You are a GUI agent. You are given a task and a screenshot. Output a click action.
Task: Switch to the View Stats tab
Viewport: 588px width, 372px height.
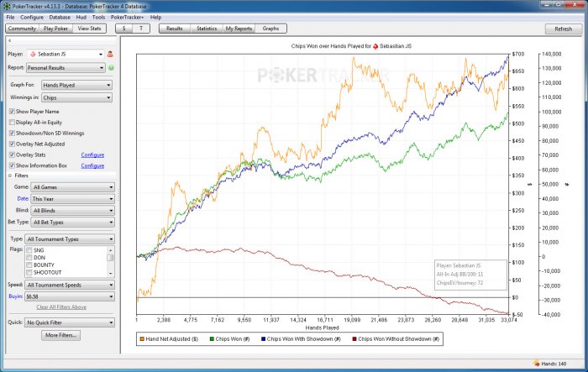pyautogui.click(x=89, y=29)
